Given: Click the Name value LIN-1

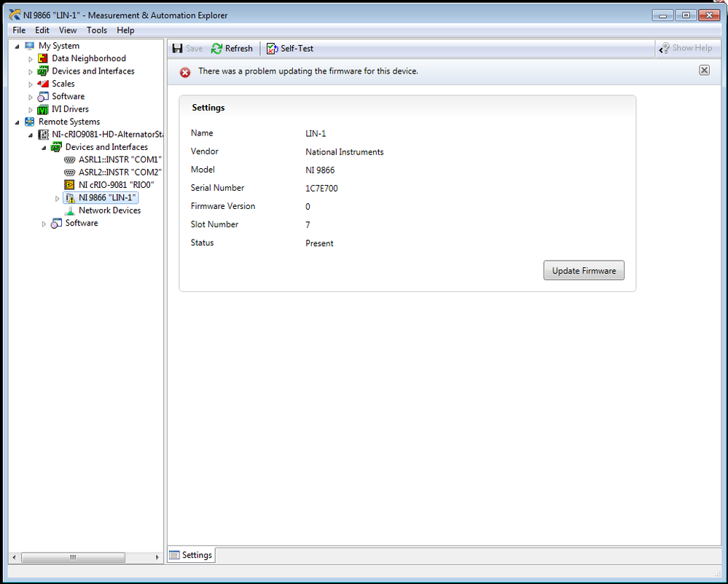Looking at the screenshot, I should tap(316, 133).
